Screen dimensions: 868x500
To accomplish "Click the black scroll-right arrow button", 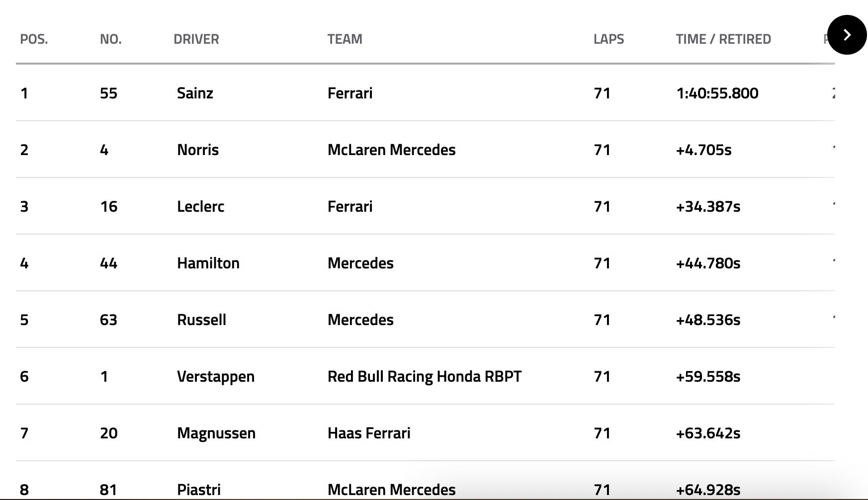I will point(847,35).
